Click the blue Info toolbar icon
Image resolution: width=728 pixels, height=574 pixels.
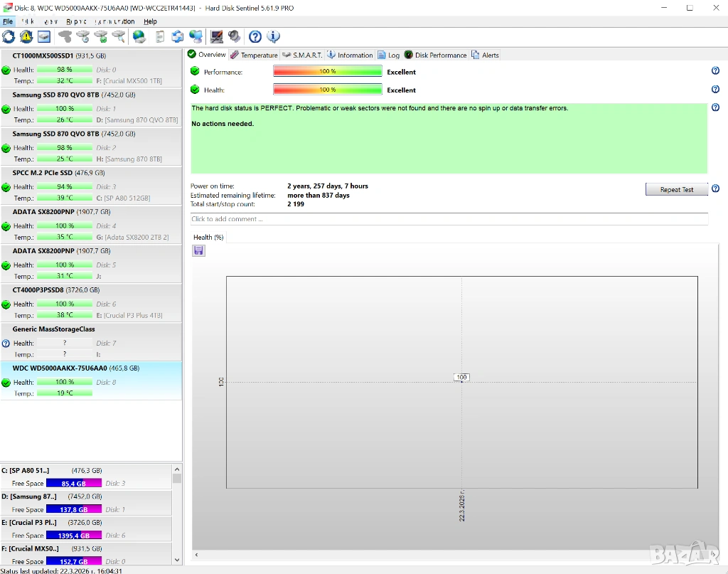pos(273,36)
